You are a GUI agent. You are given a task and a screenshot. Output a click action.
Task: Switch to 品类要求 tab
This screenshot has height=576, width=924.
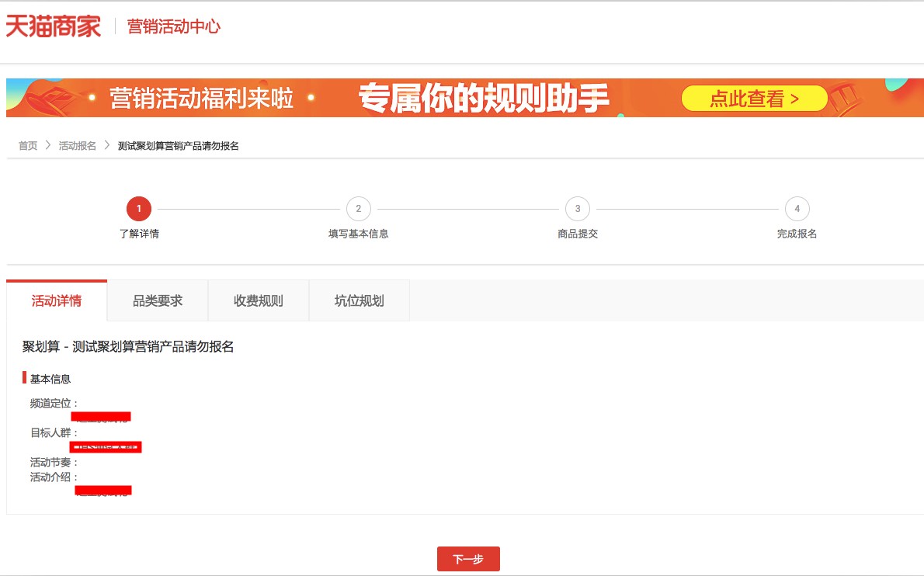[158, 301]
